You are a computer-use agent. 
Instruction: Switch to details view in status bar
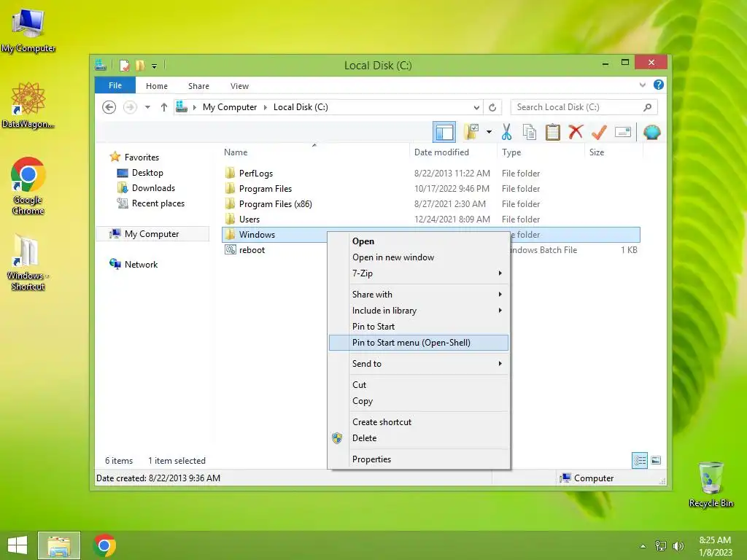tap(639, 461)
